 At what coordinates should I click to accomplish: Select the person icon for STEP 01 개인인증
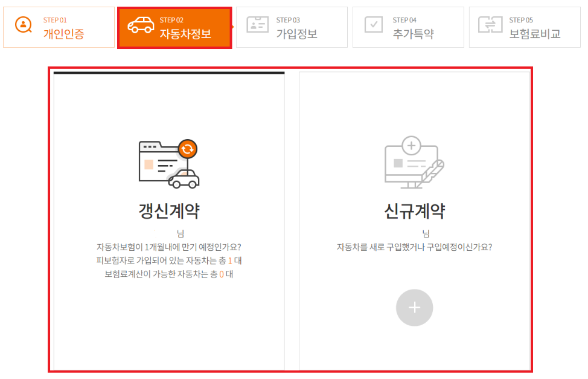(23, 25)
